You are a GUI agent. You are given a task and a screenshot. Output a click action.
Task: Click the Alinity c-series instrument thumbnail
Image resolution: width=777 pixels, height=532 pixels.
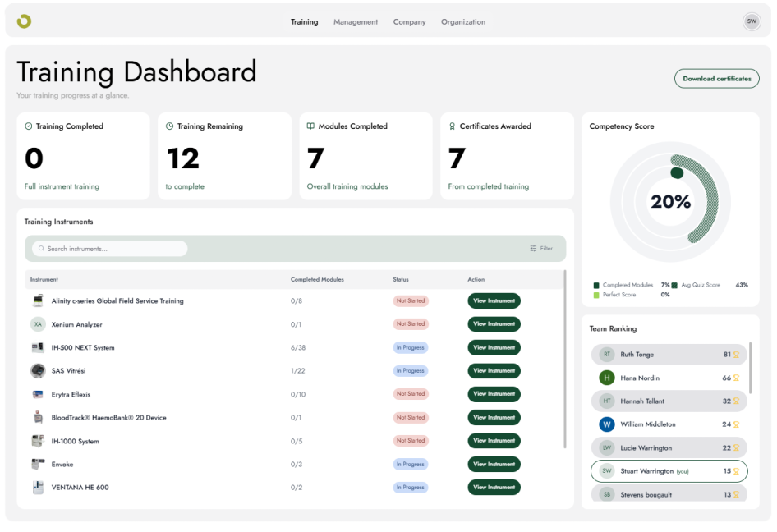point(38,300)
